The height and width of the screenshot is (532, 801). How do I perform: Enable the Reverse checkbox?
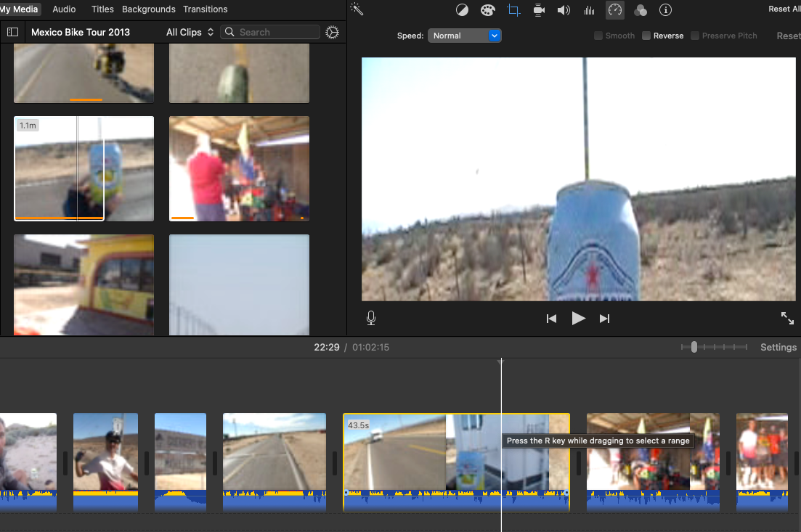(646, 36)
